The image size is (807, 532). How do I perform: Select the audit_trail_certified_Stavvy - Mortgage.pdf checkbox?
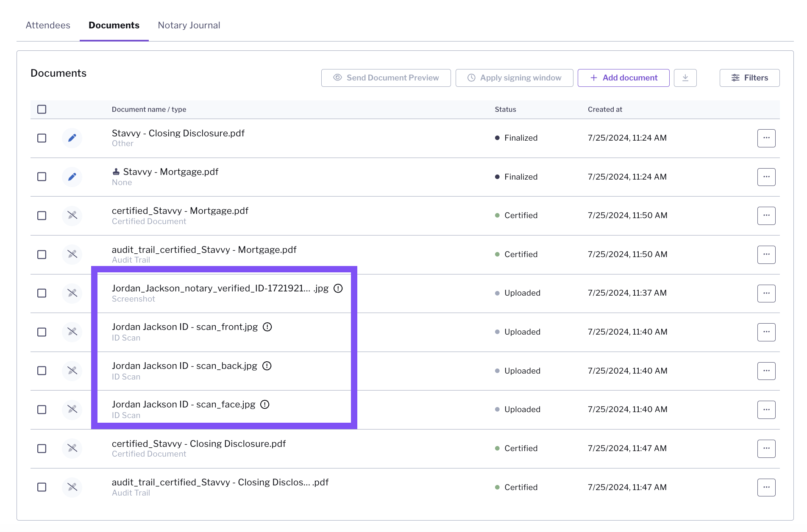42,255
